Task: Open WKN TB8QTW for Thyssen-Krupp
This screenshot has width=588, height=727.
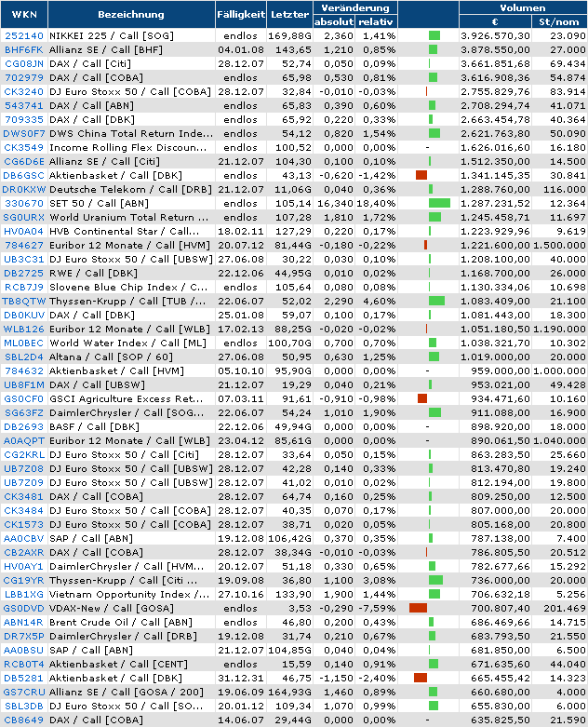Action: 23,301
